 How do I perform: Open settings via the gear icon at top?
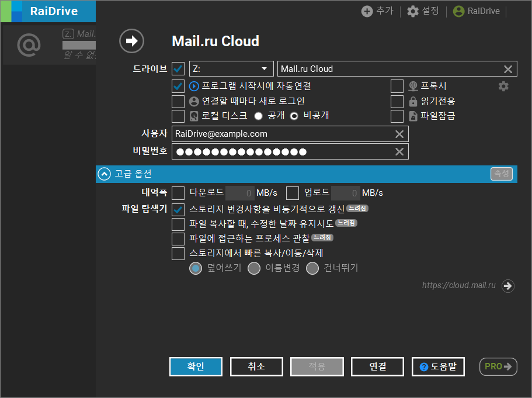pyautogui.click(x=413, y=11)
